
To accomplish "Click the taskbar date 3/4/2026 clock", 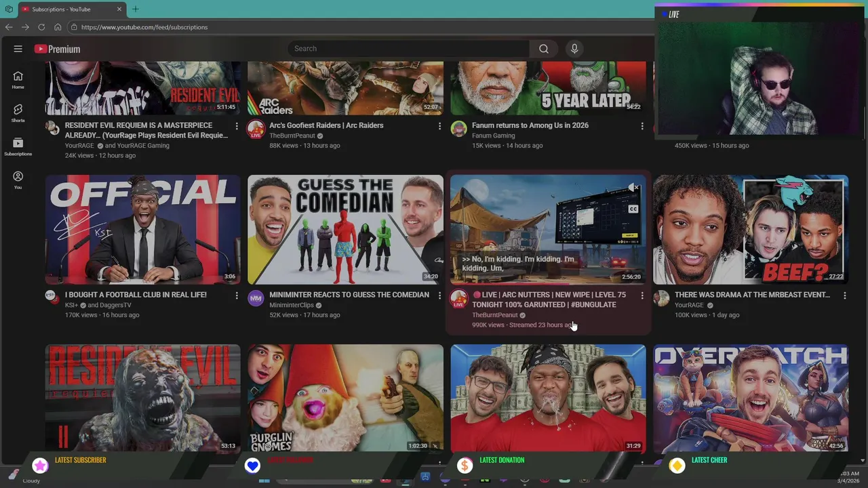I will coord(848,477).
